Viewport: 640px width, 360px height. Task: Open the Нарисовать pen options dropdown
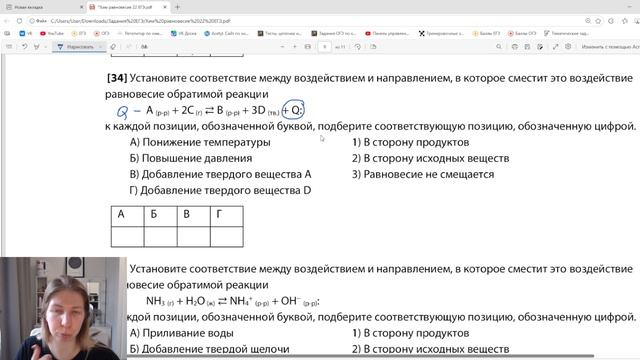click(x=100, y=47)
